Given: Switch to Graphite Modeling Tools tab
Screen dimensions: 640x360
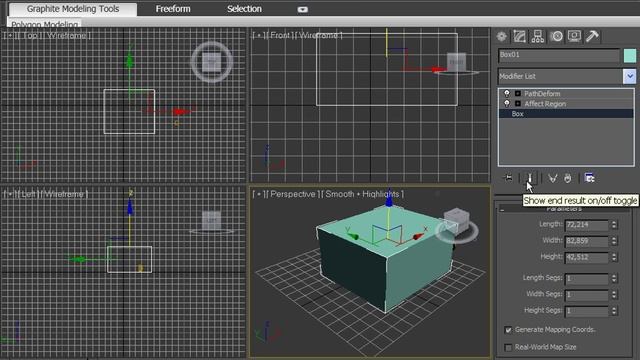Looking at the screenshot, I should (x=73, y=9).
